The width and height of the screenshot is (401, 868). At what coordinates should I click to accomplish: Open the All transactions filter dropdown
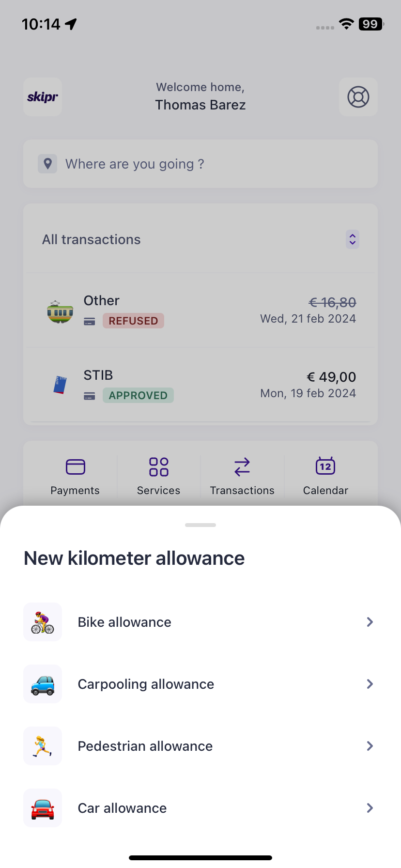(x=353, y=239)
